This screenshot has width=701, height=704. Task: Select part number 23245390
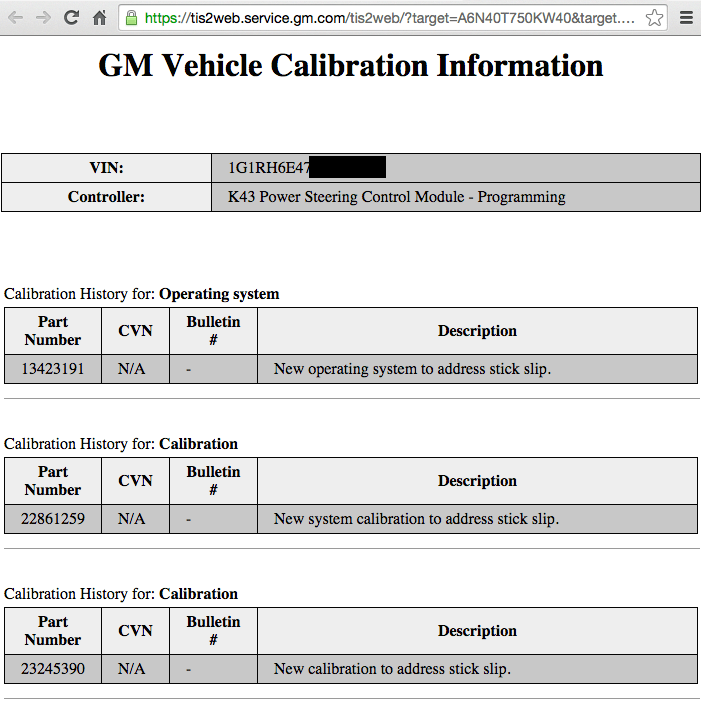tap(53, 669)
